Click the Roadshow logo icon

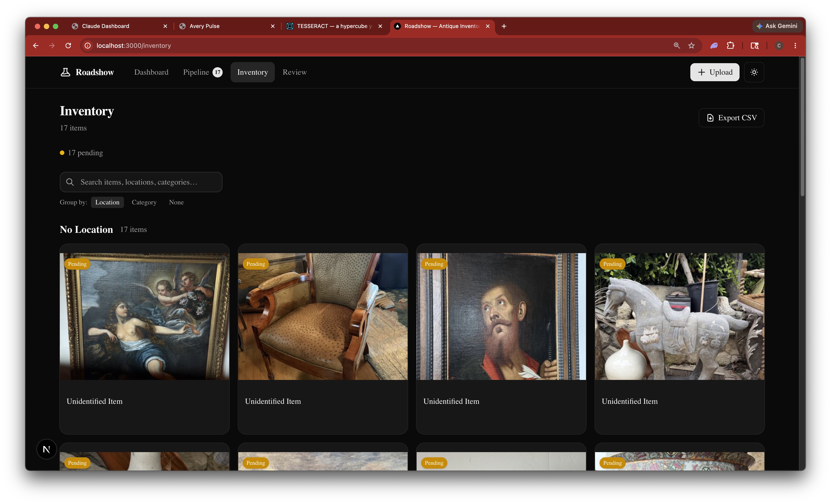(x=65, y=72)
